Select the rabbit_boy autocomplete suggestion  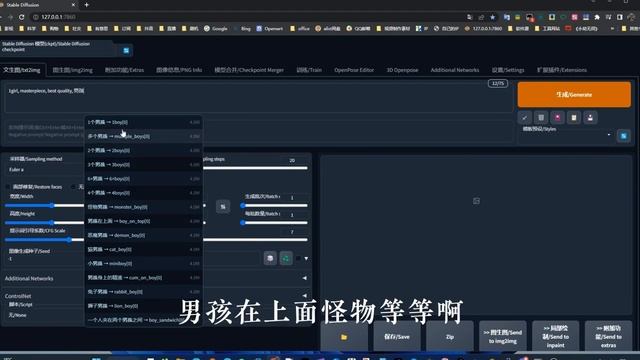143,292
